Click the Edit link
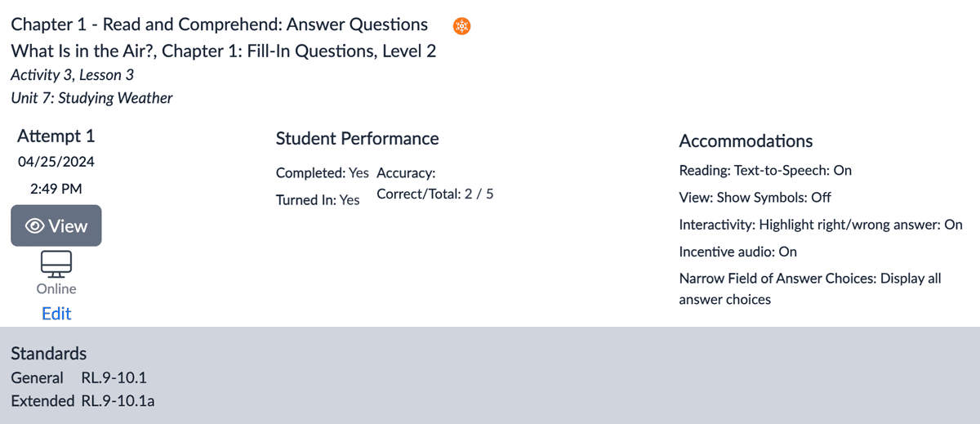The height and width of the screenshot is (424, 980). (56, 314)
